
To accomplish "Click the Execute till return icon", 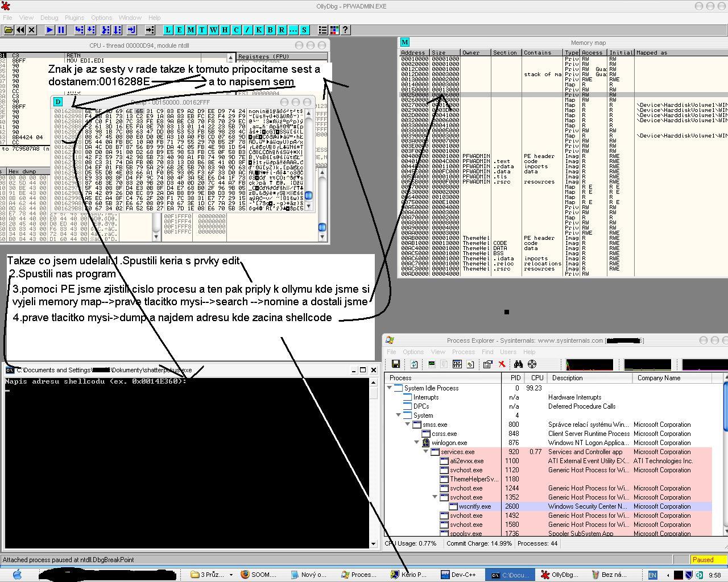I will click(132, 30).
